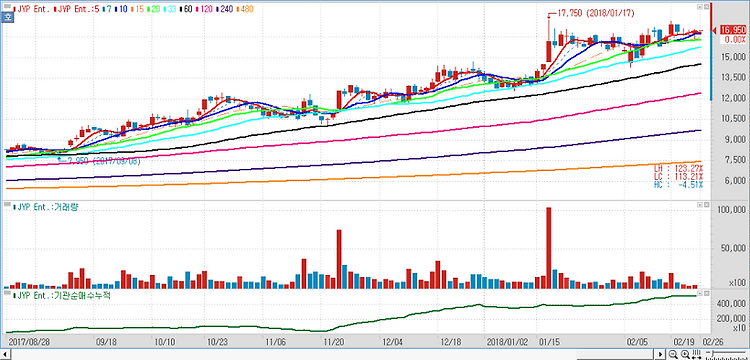This screenshot has height=360, width=750.
Task: Maximize the 거래량 volume pane
Action: pyautogui.click(x=699, y=205)
